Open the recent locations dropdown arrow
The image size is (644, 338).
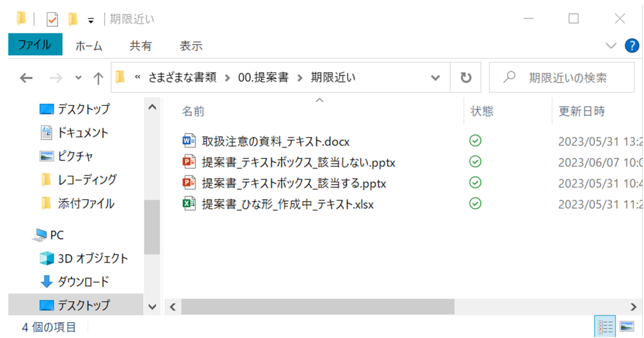pyautogui.click(x=78, y=78)
